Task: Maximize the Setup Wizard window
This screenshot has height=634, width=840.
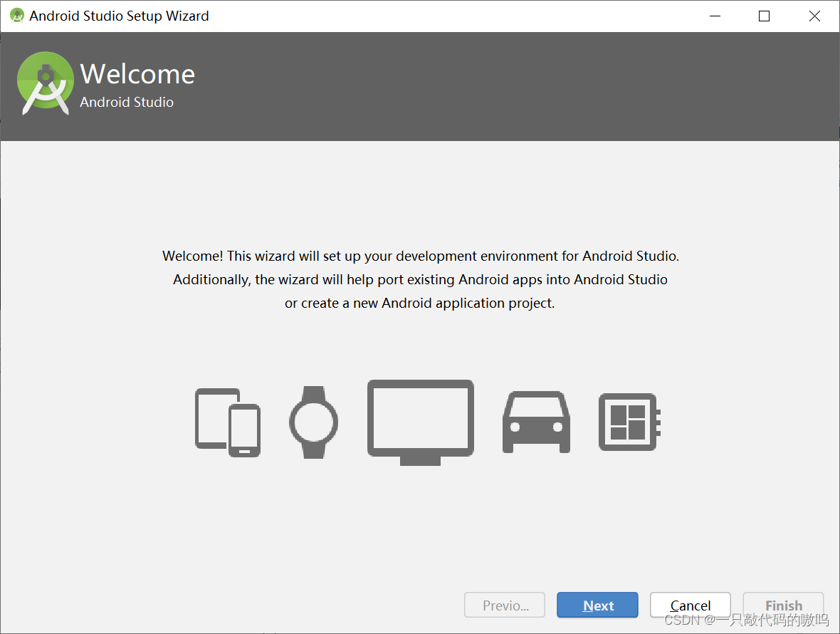Action: 764,16
